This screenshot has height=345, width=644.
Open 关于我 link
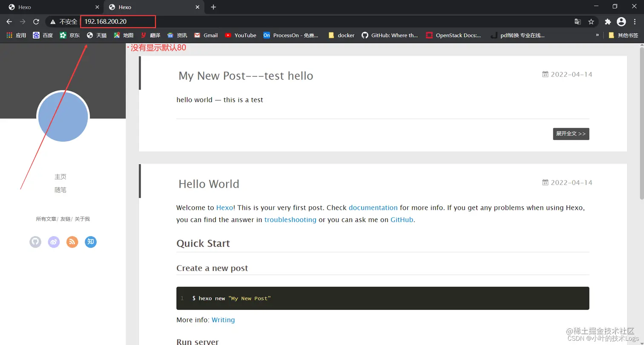click(82, 219)
